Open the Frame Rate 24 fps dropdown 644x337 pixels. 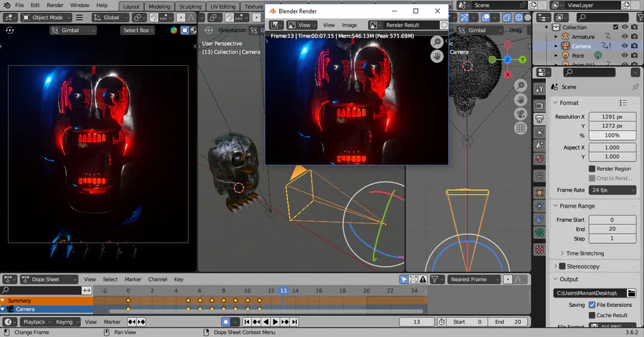point(613,190)
